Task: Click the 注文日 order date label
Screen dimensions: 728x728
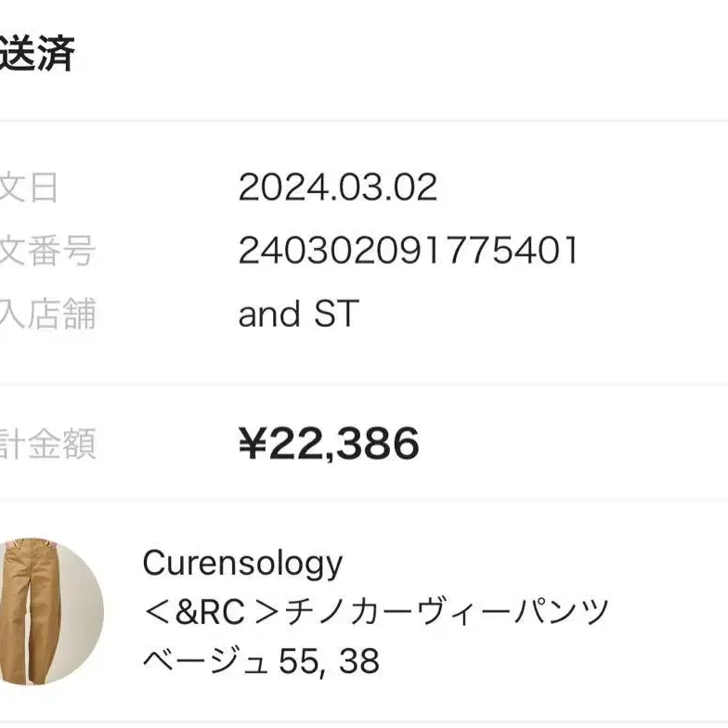Action: (28, 188)
